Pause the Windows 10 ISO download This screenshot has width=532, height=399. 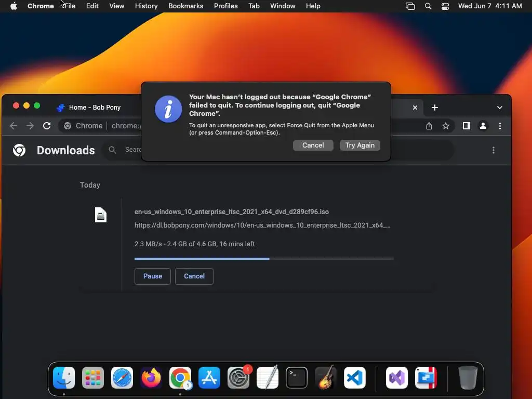153,276
